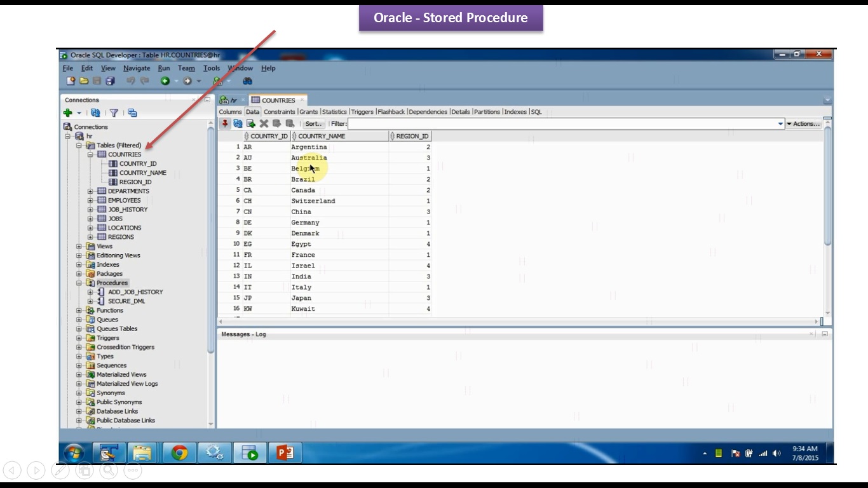Image resolution: width=868 pixels, height=488 pixels.
Task: Click the Collapse All icon in Connections
Action: click(132, 112)
